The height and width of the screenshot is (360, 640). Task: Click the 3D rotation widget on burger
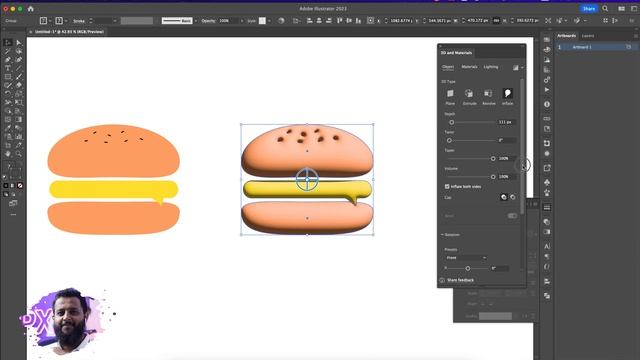tap(307, 179)
